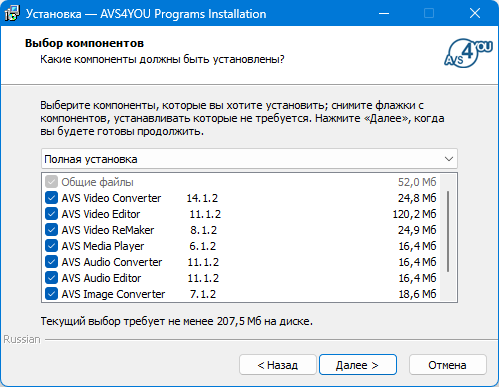Click the AVS Audio Converter label

(112, 262)
